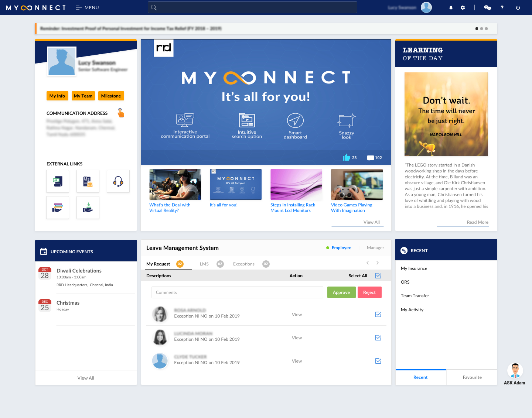Click the My Team button
The image size is (532, 418).
tap(83, 96)
